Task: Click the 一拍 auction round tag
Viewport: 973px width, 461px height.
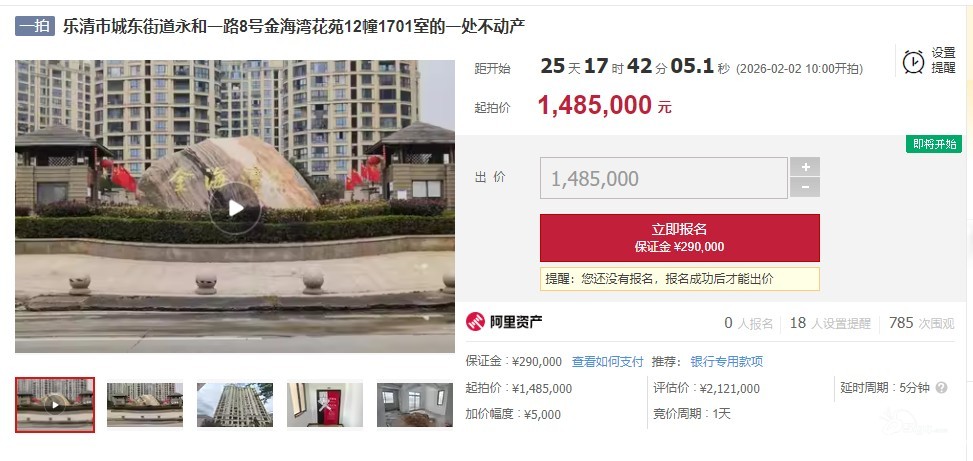Action: pos(35,26)
